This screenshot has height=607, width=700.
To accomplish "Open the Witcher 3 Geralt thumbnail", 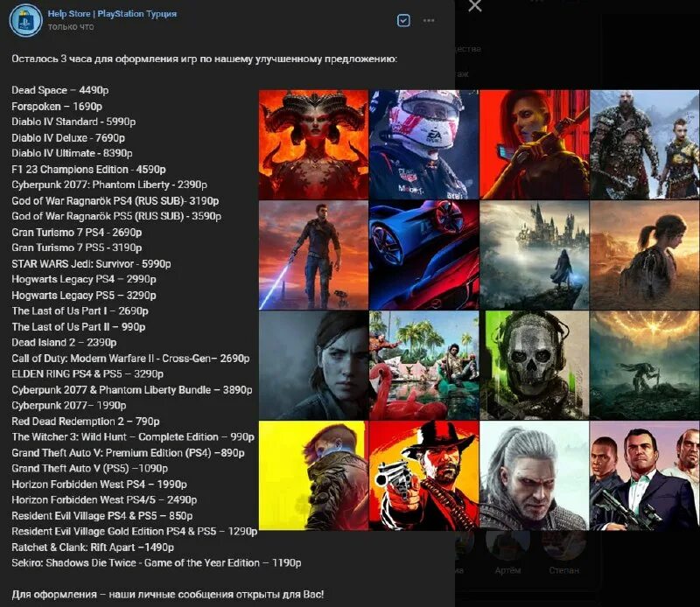I will pos(535,476).
